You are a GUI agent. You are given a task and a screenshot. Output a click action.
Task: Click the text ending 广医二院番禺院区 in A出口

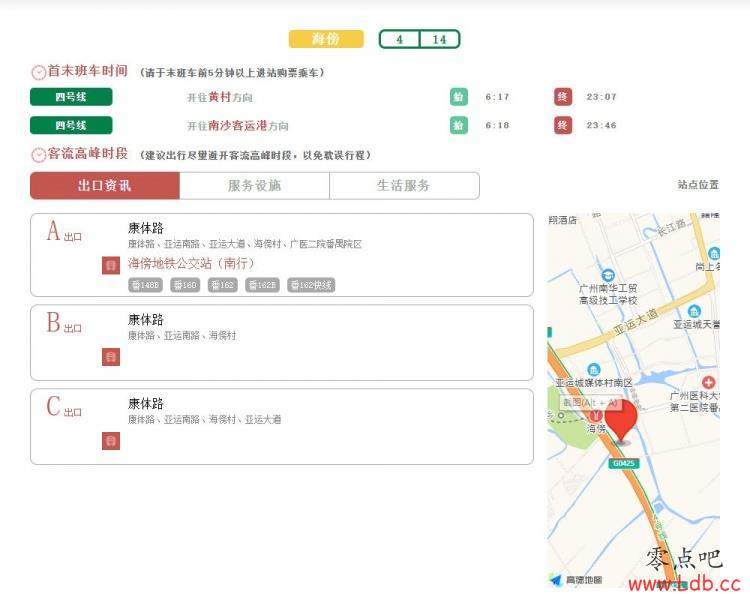[244, 244]
